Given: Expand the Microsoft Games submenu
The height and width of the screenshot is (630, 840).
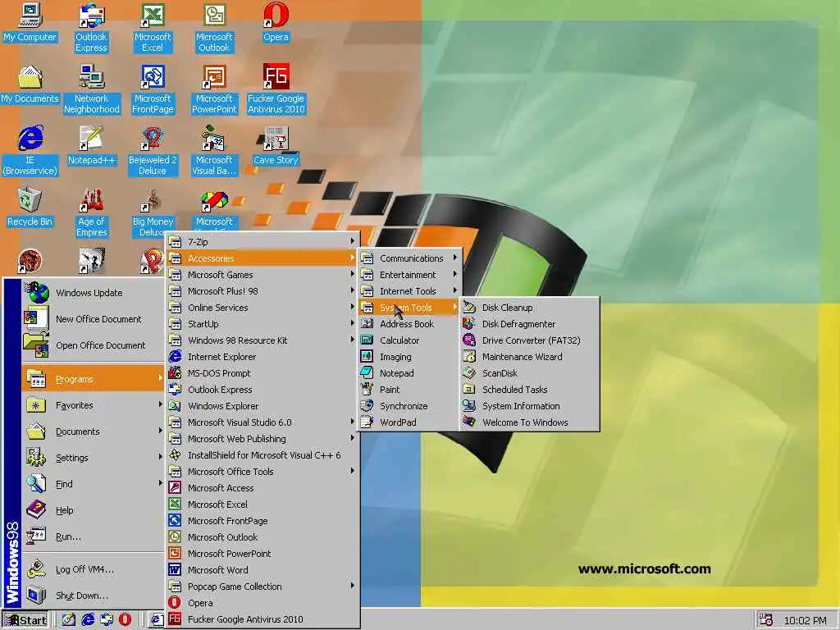Looking at the screenshot, I should [x=262, y=274].
